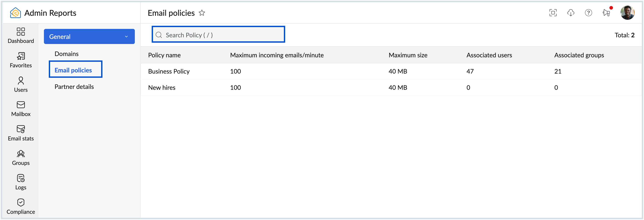Open the user profile avatar
This screenshot has width=644, height=220.
click(x=627, y=13)
